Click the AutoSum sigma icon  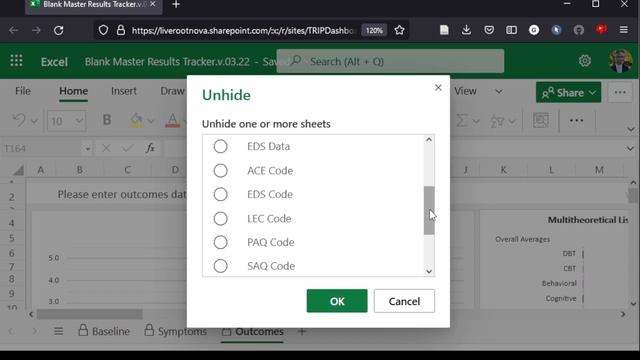click(462, 120)
